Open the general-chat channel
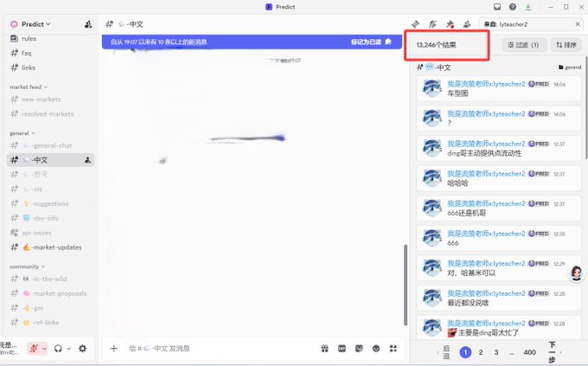The width and height of the screenshot is (588, 366). click(51, 145)
